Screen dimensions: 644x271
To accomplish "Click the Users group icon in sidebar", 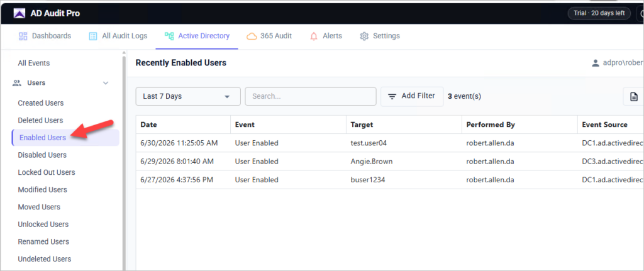I will click(x=17, y=83).
